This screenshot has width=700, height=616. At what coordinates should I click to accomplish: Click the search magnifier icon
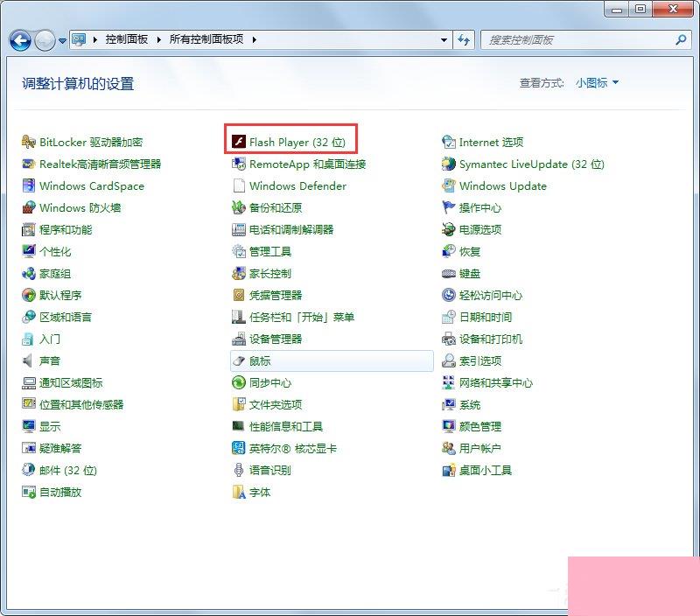681,39
